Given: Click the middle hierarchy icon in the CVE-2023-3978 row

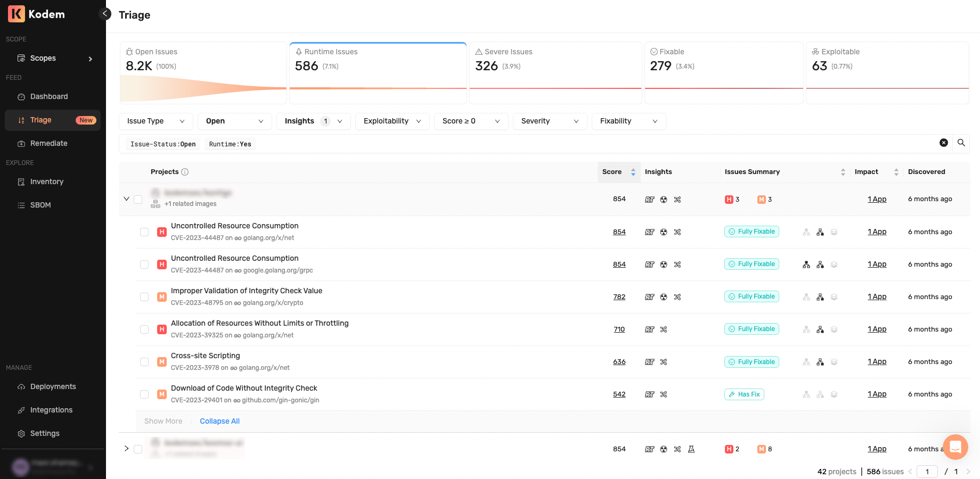Looking at the screenshot, I should tap(820, 362).
